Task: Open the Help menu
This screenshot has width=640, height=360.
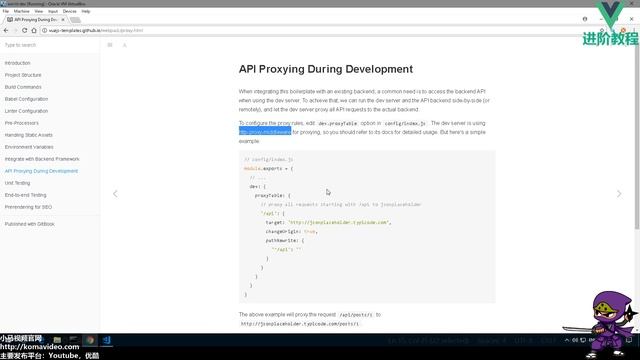Action: [86, 11]
